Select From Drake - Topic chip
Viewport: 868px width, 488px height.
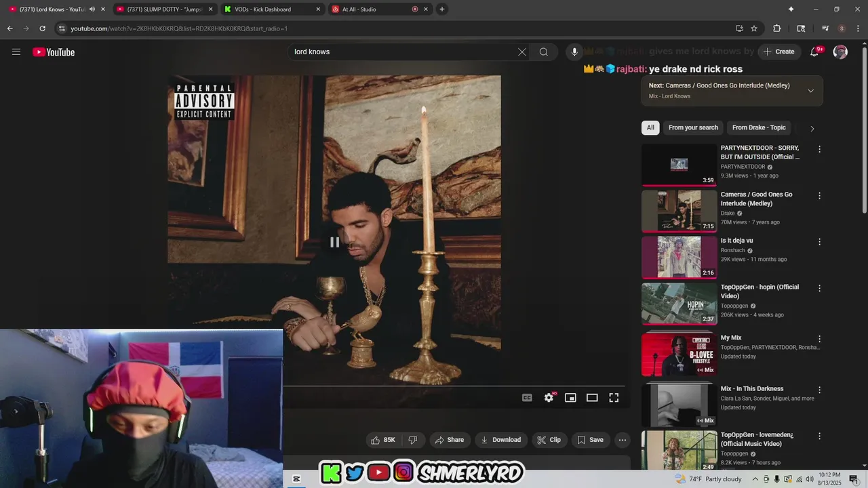pos(759,127)
